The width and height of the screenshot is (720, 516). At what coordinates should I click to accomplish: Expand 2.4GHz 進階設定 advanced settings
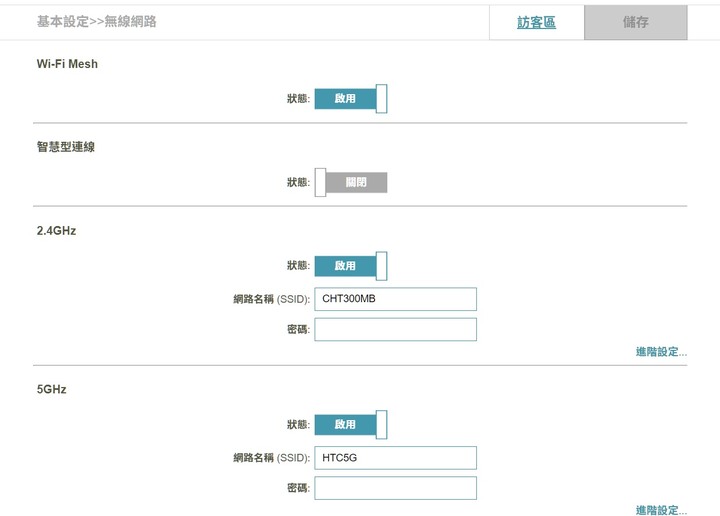pos(661,352)
